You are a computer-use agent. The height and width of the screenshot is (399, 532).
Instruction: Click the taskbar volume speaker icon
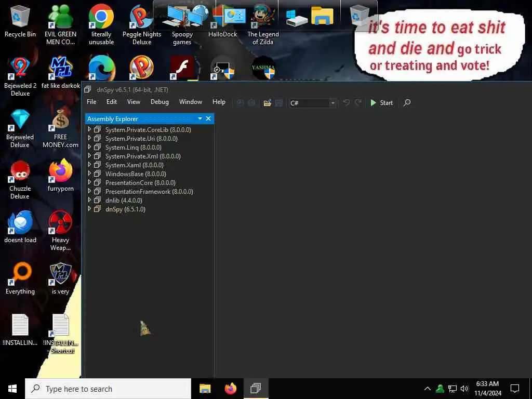[x=464, y=389]
